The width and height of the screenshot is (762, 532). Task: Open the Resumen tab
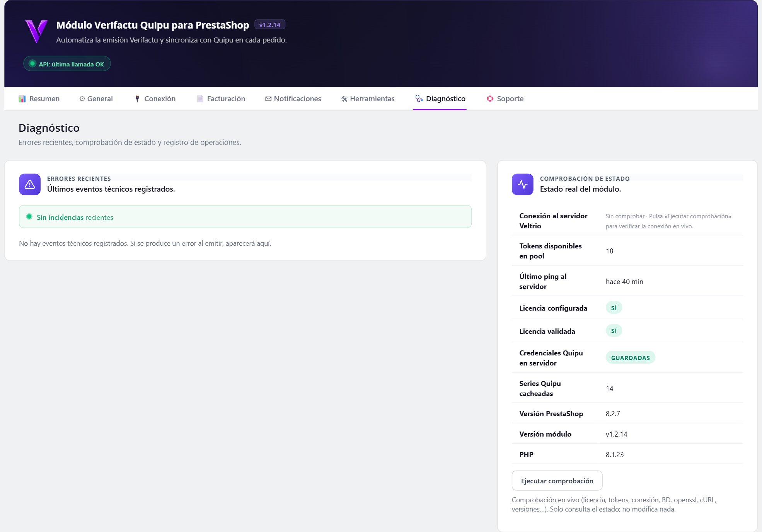[39, 99]
